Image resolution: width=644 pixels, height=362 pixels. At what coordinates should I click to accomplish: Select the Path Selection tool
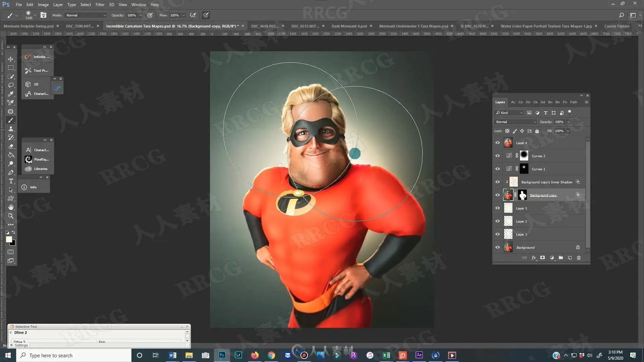click(11, 190)
